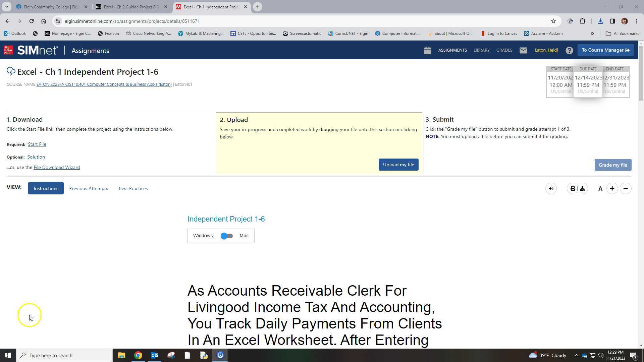Decrease text size with minus icon
This screenshot has width=644, height=362.
pyautogui.click(x=626, y=189)
